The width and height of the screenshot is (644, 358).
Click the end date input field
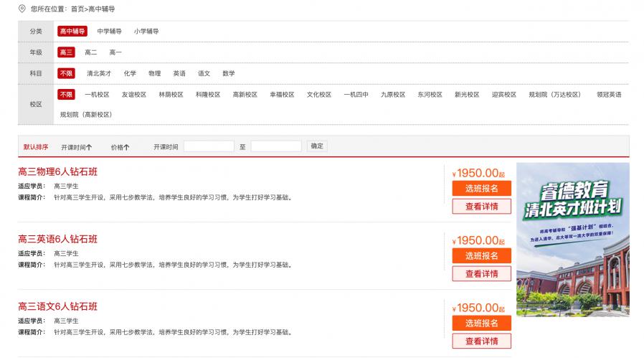(x=275, y=146)
